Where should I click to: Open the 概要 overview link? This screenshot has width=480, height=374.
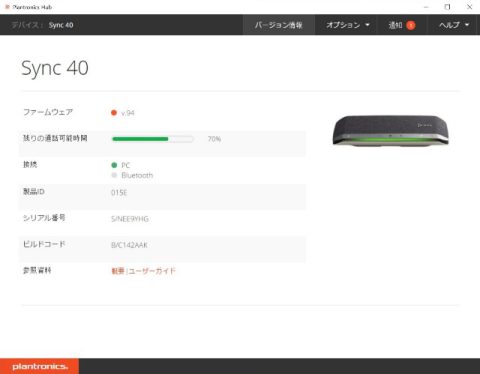pyautogui.click(x=118, y=271)
